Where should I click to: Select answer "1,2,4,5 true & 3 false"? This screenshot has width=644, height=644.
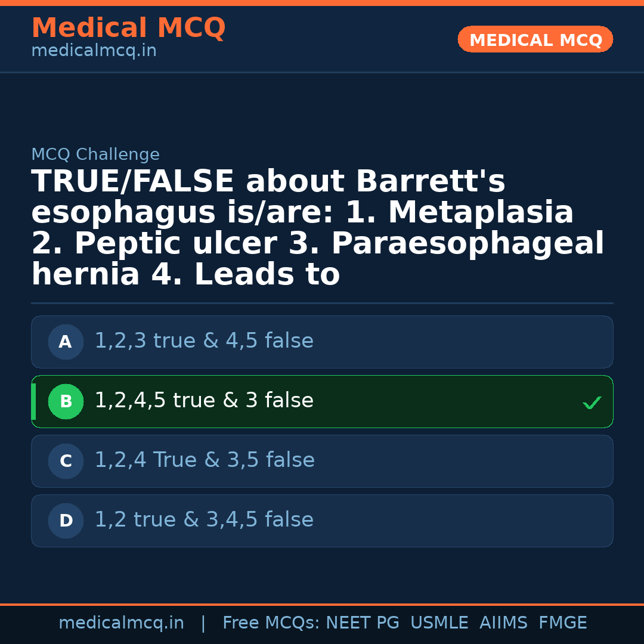[x=204, y=401]
